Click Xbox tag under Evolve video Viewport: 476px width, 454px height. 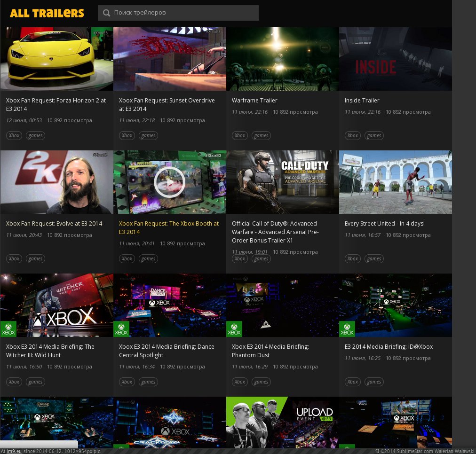pyautogui.click(x=14, y=258)
